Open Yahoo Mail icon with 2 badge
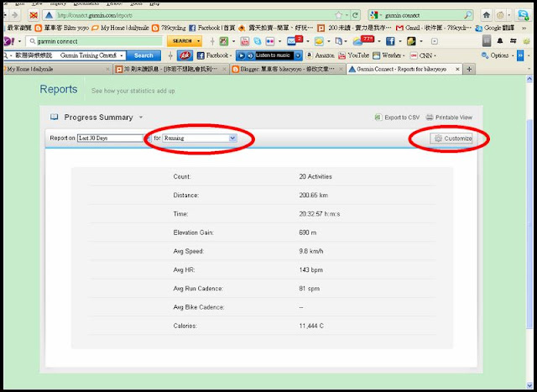The image size is (537, 392). tap(295, 40)
